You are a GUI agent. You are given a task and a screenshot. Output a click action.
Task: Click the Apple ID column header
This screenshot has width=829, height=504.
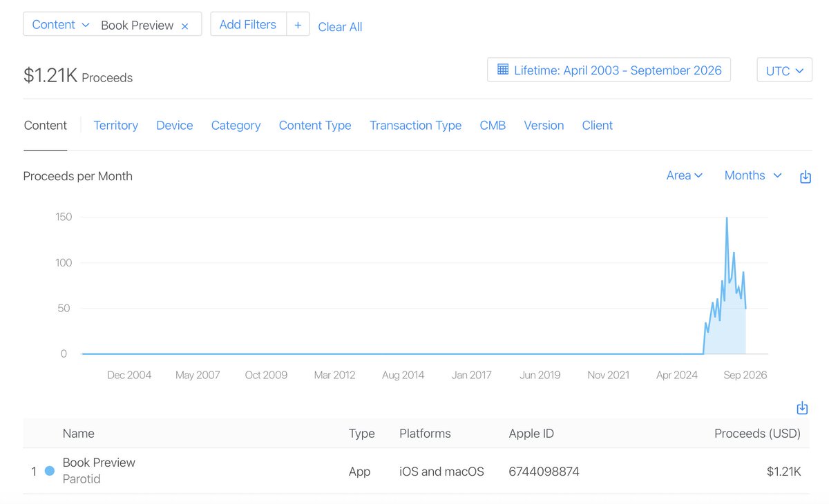(x=531, y=434)
